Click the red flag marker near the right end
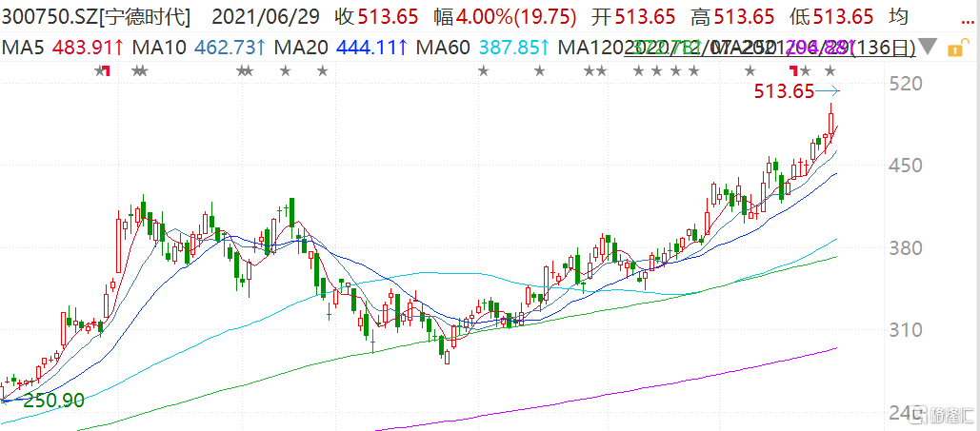Image resolution: width=980 pixels, height=431 pixels. click(x=794, y=70)
